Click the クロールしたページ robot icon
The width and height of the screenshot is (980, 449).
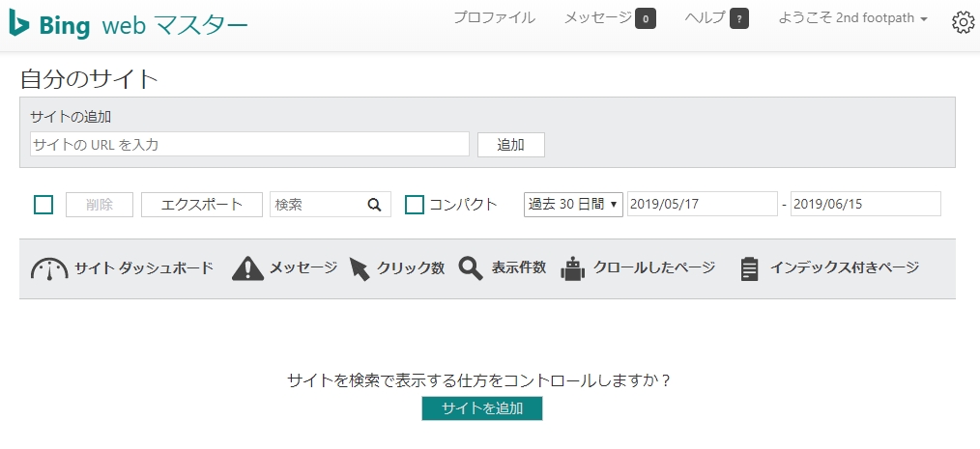pyautogui.click(x=572, y=269)
